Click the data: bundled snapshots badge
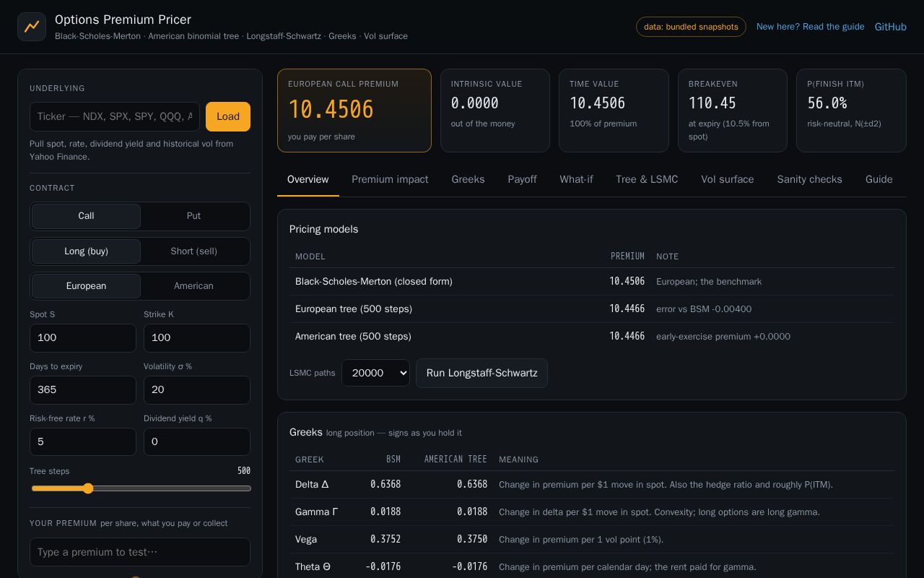The height and width of the screenshot is (578, 924). point(691,27)
